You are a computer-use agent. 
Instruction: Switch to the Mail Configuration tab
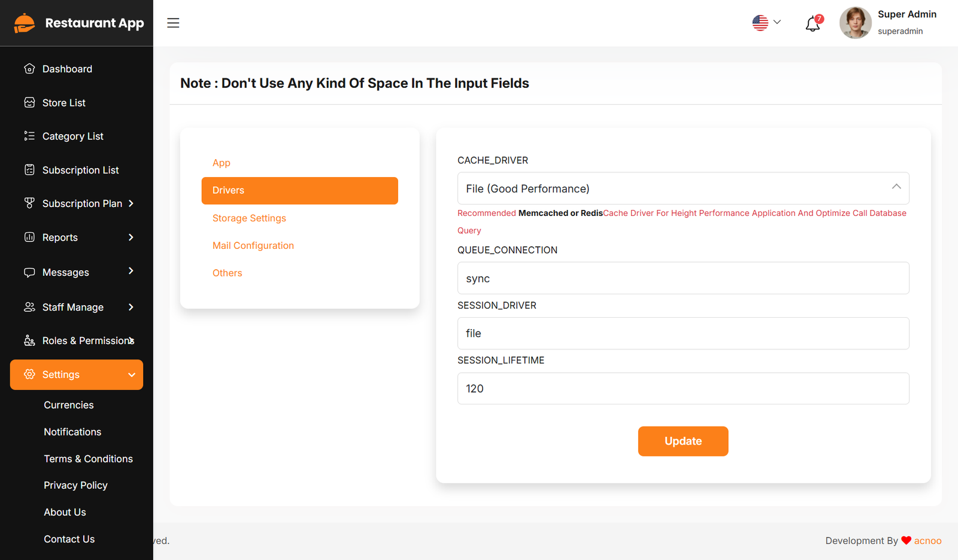click(x=253, y=245)
